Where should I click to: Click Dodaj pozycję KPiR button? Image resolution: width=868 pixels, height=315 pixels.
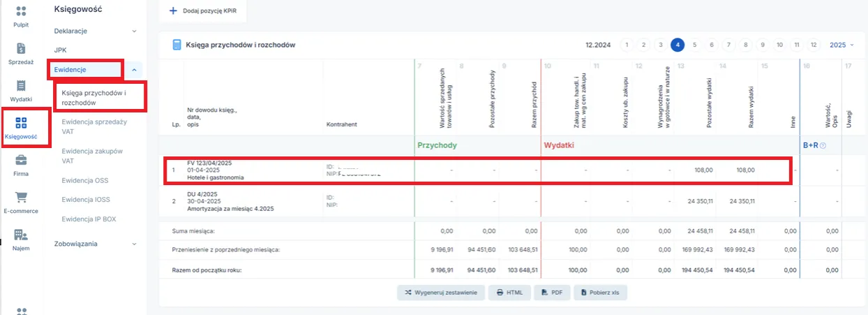[202, 12]
